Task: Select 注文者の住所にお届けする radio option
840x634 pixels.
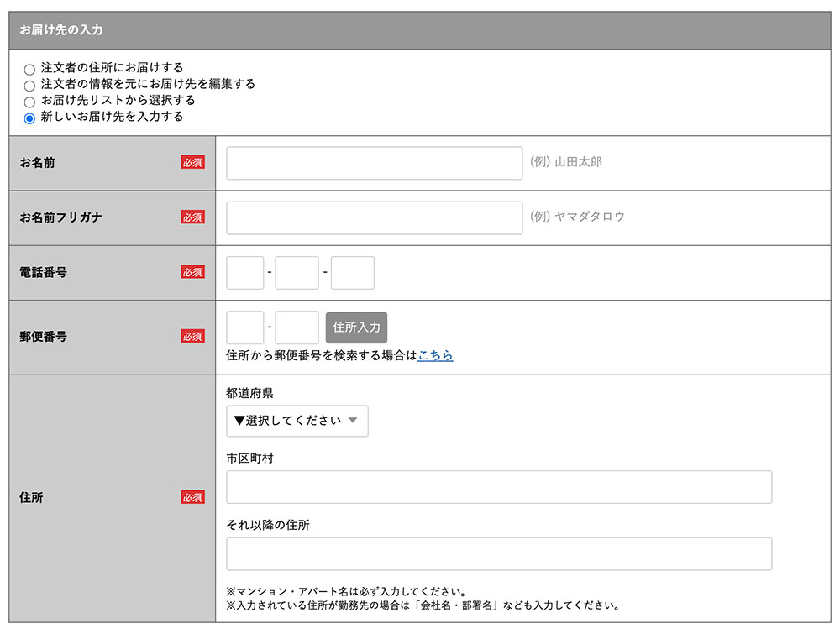Action: point(29,69)
